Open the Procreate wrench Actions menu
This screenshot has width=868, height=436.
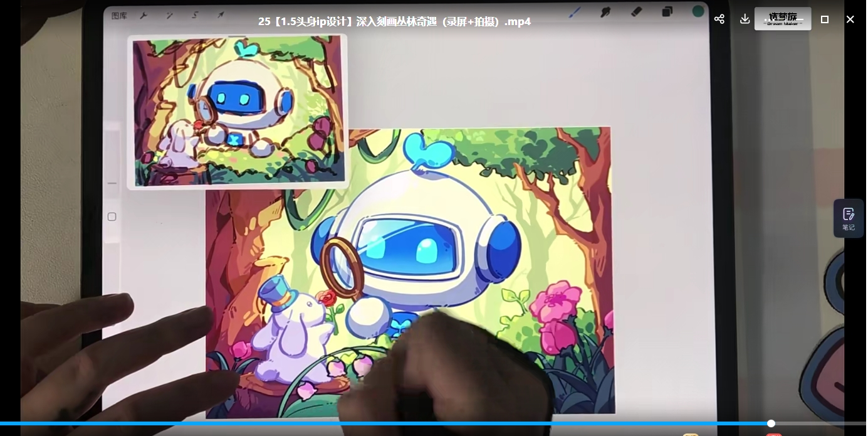144,16
